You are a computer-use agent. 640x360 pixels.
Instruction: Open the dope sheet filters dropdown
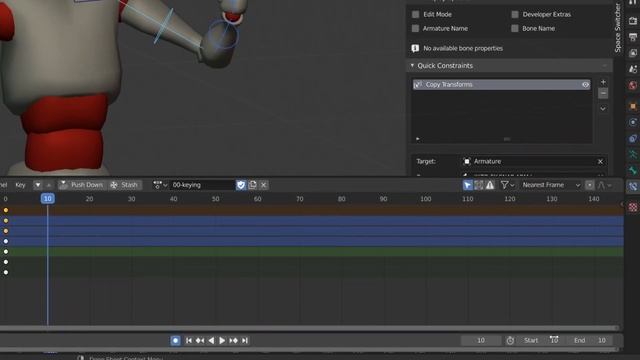pos(507,185)
